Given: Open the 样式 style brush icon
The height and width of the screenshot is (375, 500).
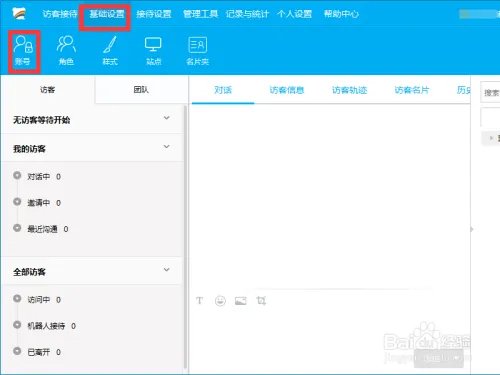Looking at the screenshot, I should (110, 51).
